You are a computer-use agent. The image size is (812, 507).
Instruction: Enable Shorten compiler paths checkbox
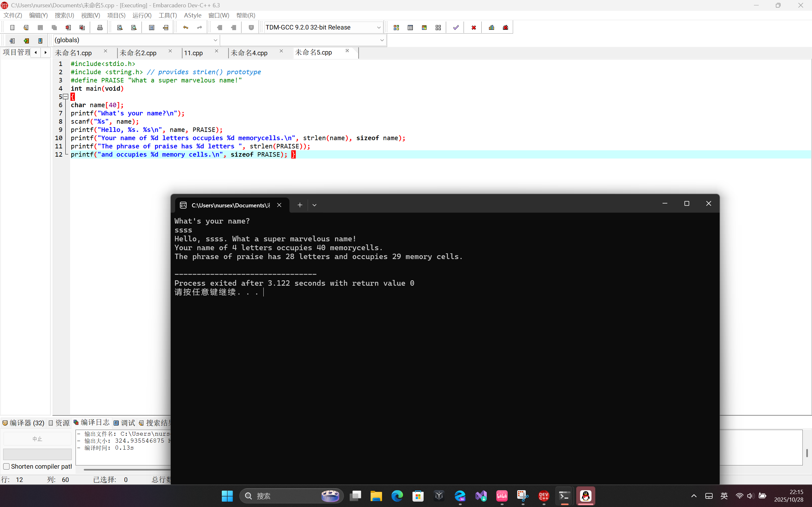(6, 466)
